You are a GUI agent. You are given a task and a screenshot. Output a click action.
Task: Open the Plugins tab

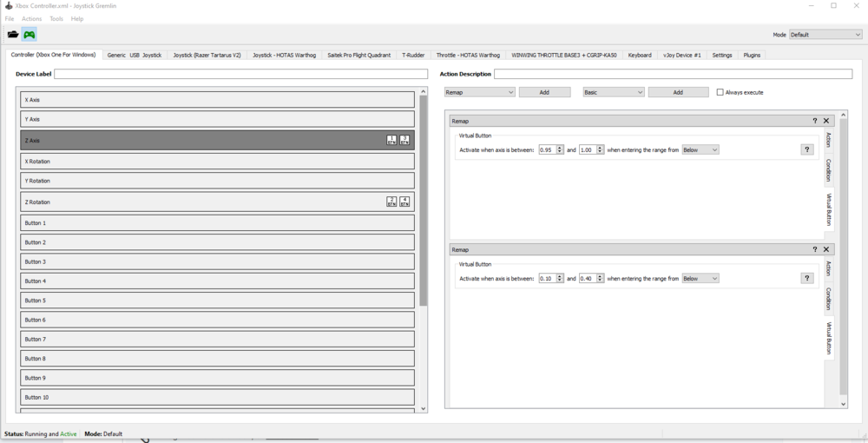point(752,56)
